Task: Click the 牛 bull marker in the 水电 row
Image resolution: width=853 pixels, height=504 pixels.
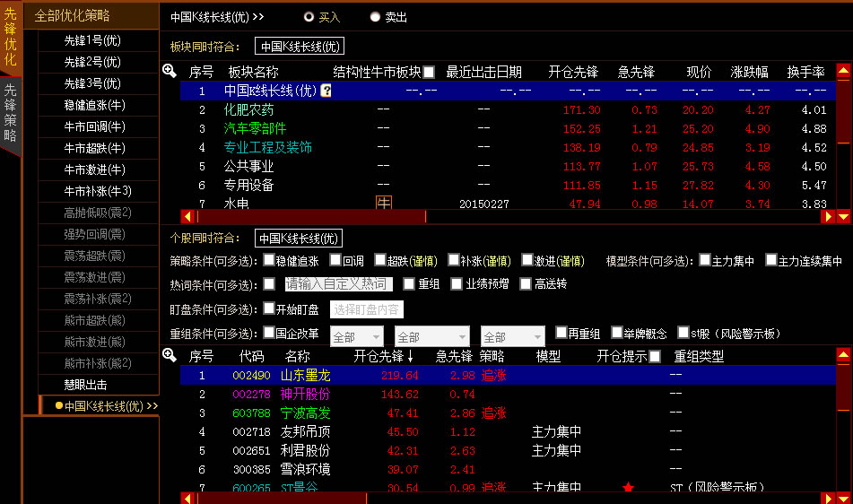Action: pyautogui.click(x=384, y=204)
